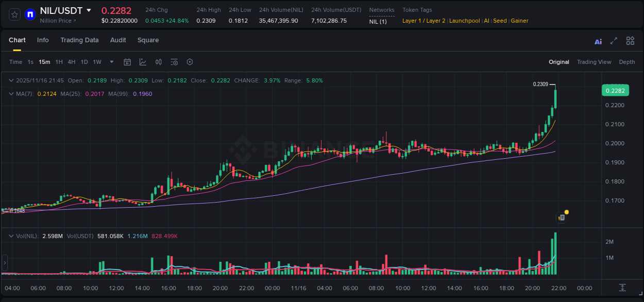
Task: Toggle the favorite star for NIL/USDT
Action: point(14,14)
